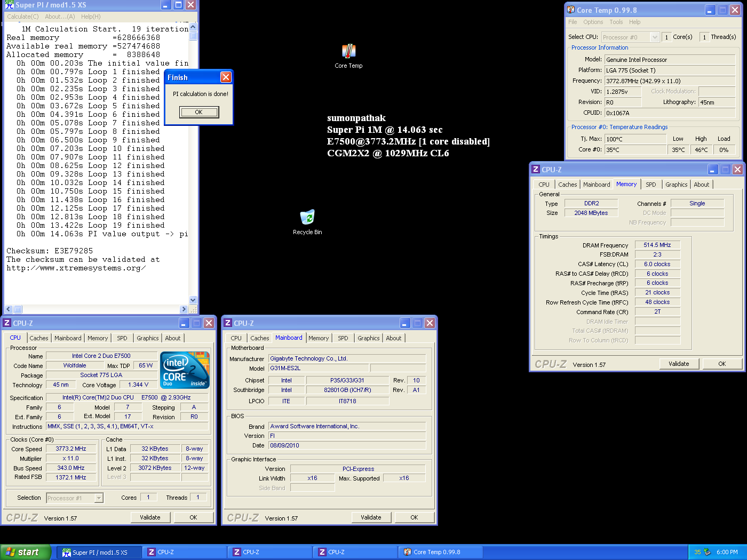Click the third CPU-Z taskbar button
The height and width of the screenshot is (560, 747).
tap(355, 552)
